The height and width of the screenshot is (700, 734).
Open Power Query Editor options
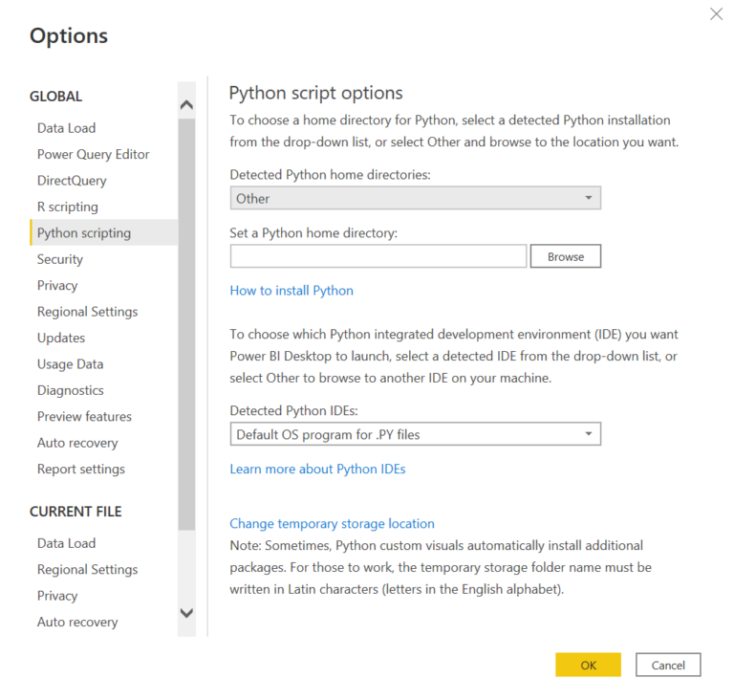click(94, 155)
